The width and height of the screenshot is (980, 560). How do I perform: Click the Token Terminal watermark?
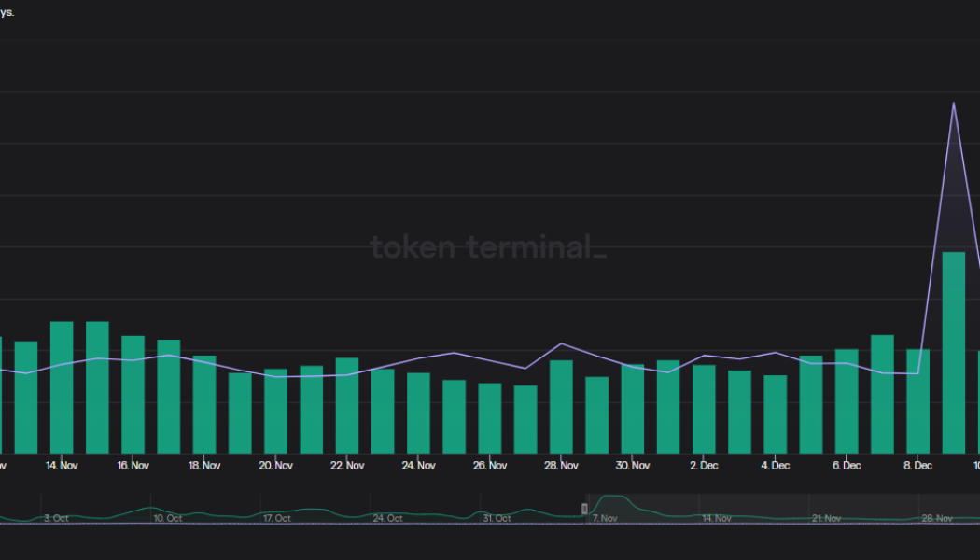click(489, 247)
